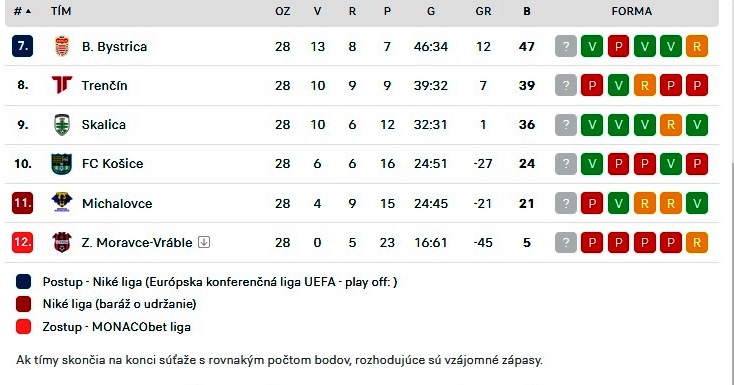The height and width of the screenshot is (385, 734).
Task: Open the Trenčín team link
Action: click(x=104, y=86)
